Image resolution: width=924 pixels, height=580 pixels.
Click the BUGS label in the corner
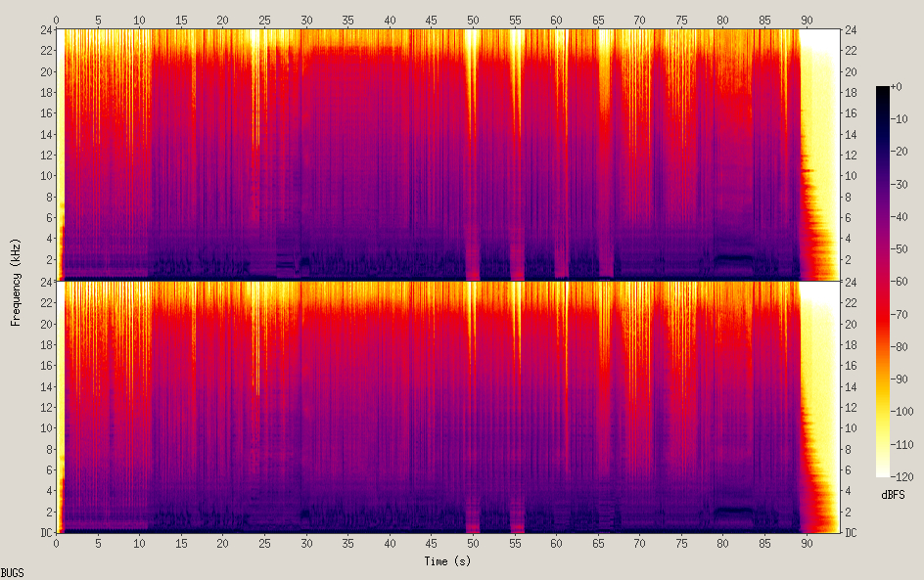click(13, 573)
